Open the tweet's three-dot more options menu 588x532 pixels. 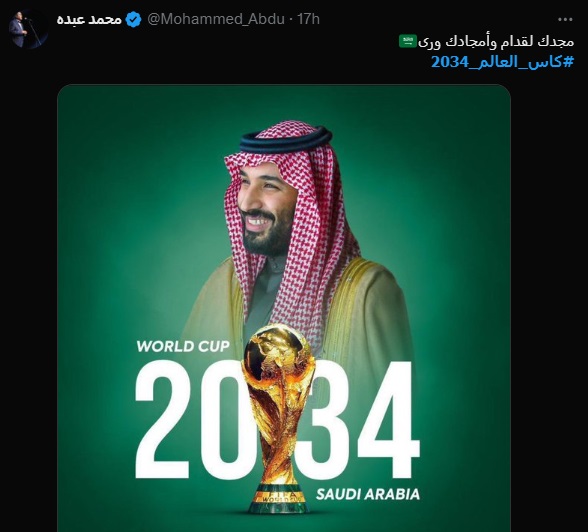click(565, 19)
